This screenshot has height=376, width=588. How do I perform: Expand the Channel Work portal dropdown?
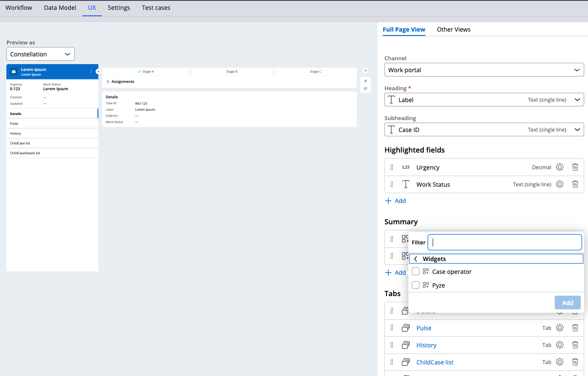484,70
